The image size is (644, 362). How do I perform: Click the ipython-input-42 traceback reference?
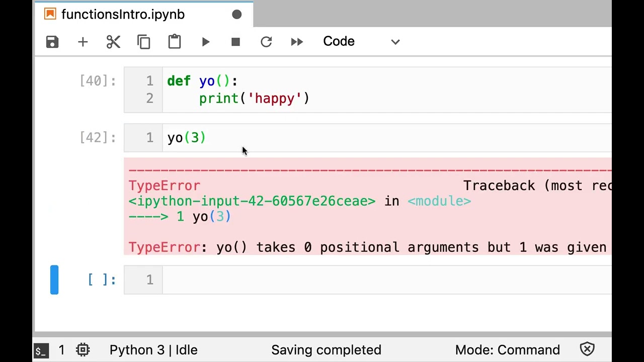coord(252,201)
